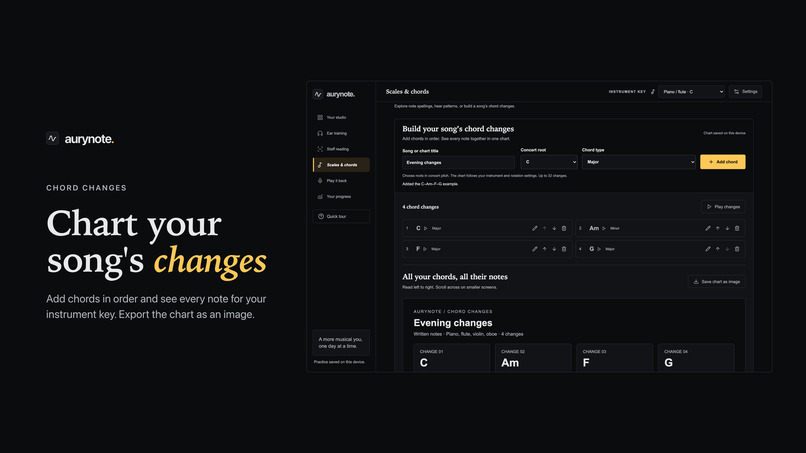Click 'All your chords, all their notes' heading
806x453 pixels.
455,277
